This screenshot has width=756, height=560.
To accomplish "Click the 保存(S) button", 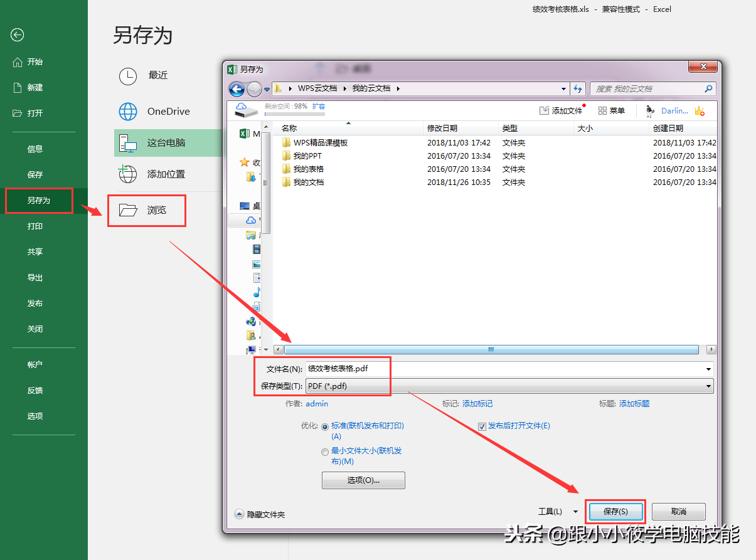I will pyautogui.click(x=615, y=512).
